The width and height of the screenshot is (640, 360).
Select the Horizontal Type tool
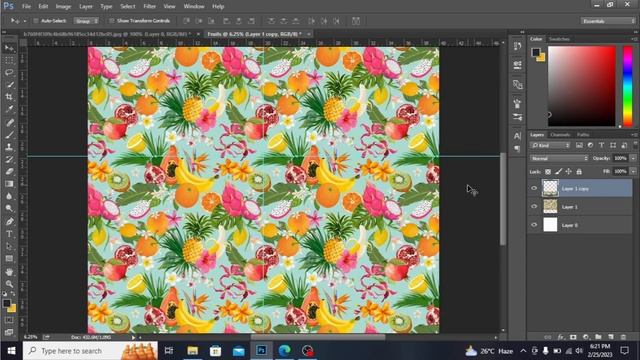9,234
